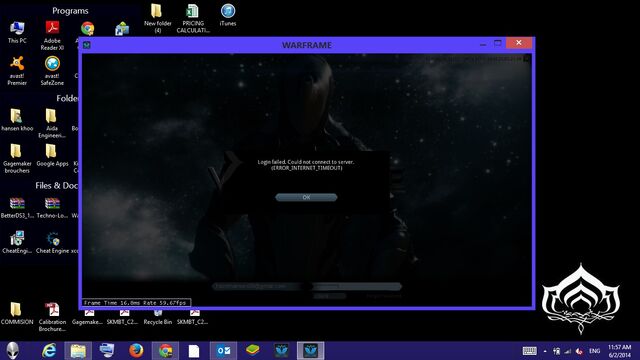The width and height of the screenshot is (640, 360).
Task: Maximize the Warframe window
Action: tap(498, 43)
